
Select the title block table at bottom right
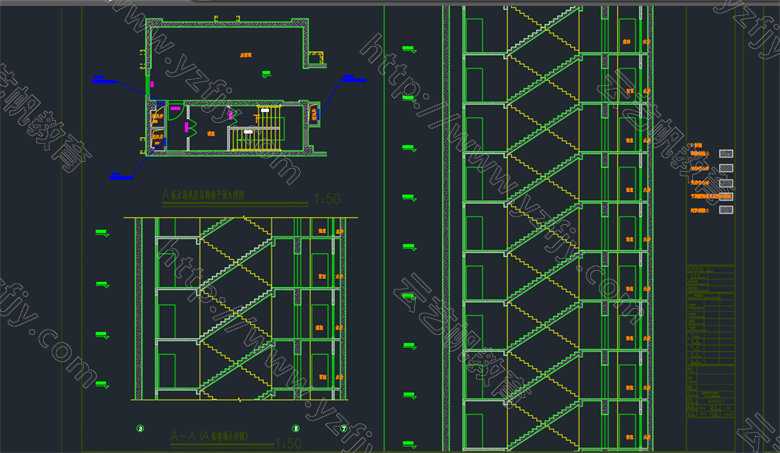tap(710, 345)
